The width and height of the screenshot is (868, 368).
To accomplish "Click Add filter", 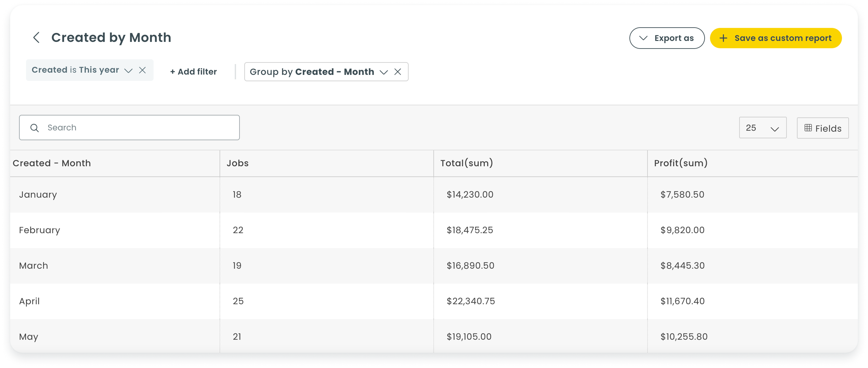I will (194, 72).
